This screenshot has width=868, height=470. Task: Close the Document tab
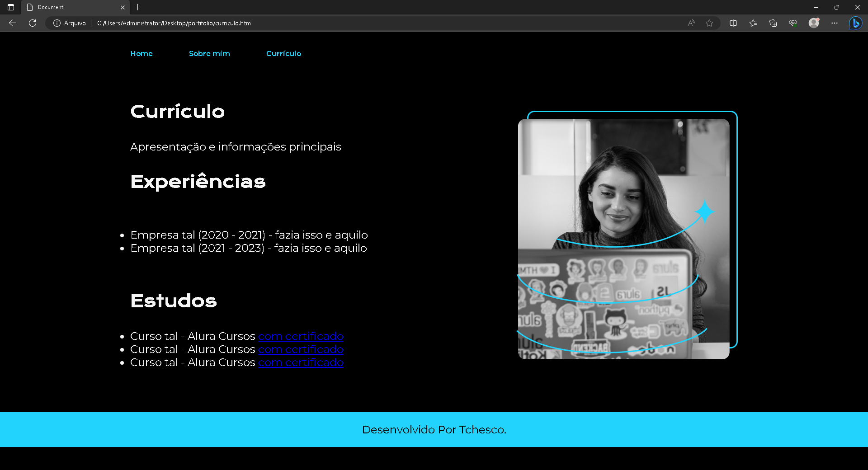123,7
